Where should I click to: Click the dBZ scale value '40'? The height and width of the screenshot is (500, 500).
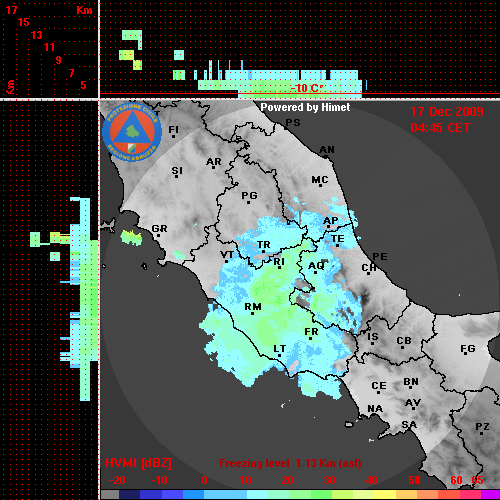[x=372, y=480]
